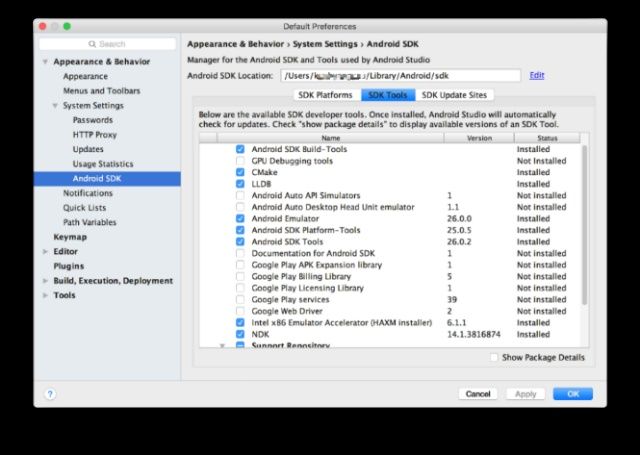Click Google Play services version 39

tap(452, 300)
